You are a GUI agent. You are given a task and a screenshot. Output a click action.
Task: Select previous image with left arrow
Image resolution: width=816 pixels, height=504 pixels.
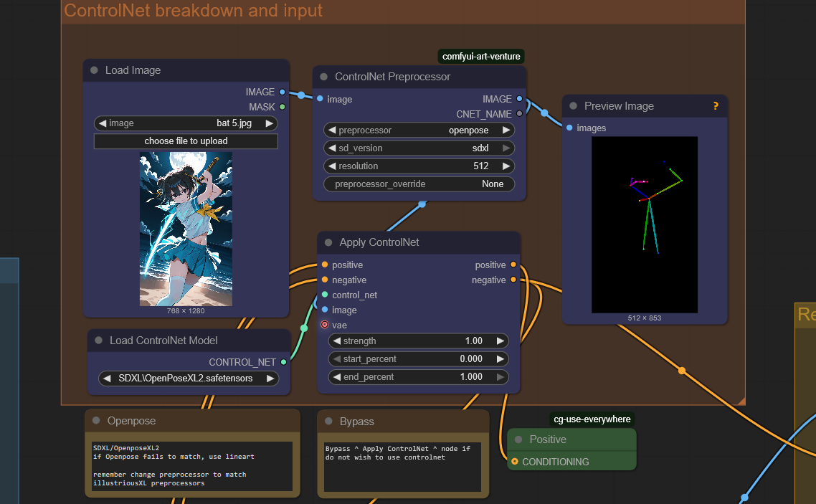click(x=103, y=123)
